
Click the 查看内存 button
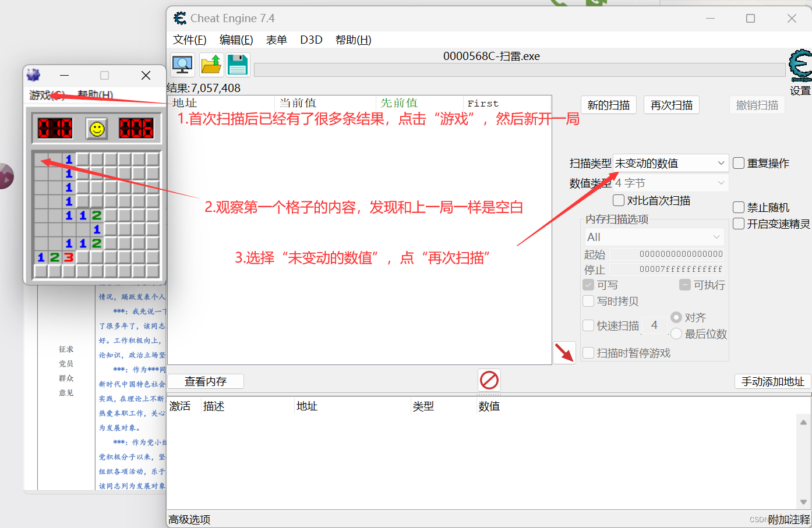tap(206, 381)
